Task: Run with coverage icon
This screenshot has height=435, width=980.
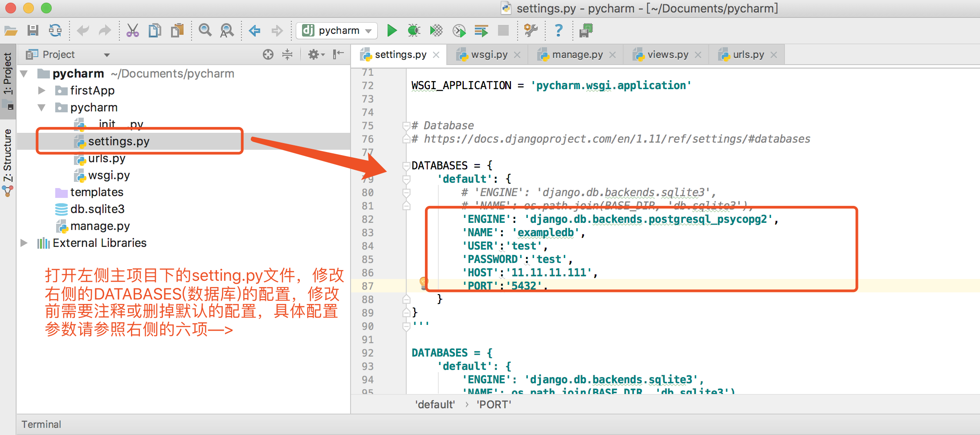Action: tap(436, 31)
